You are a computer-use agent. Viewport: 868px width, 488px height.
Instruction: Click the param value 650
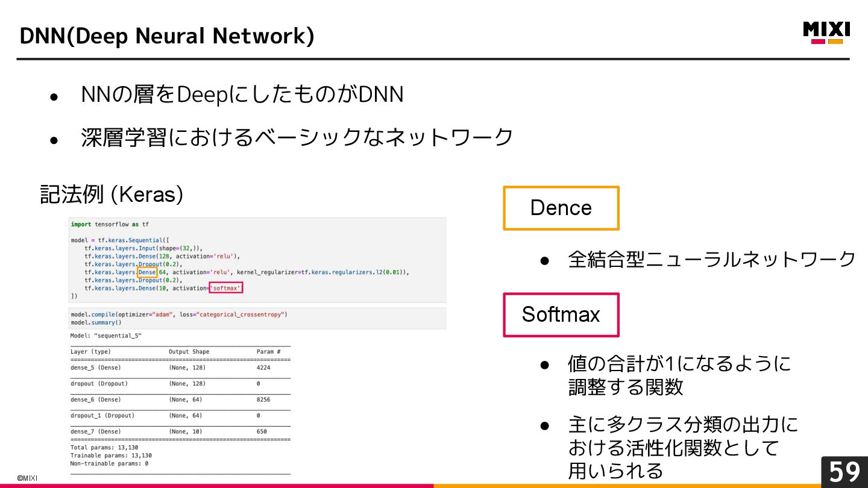tap(262, 431)
